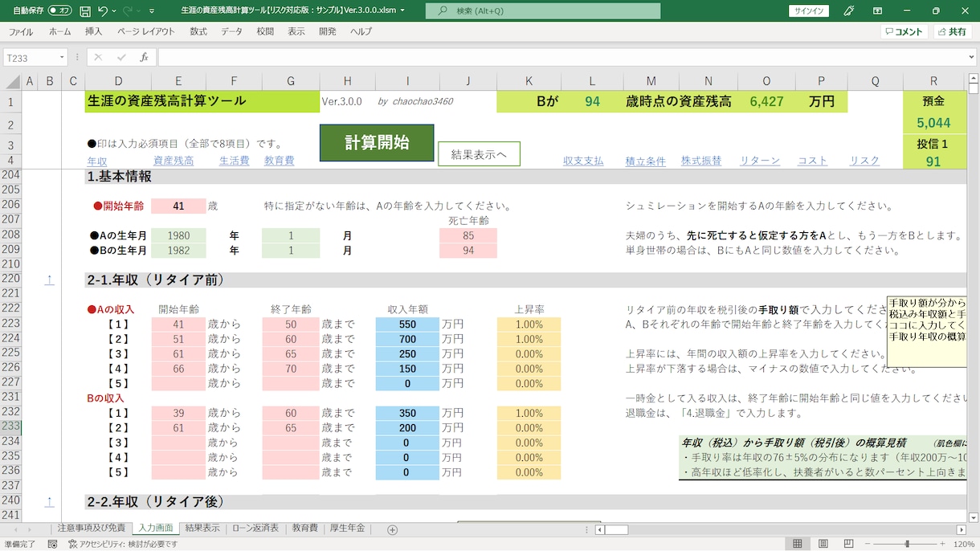Click the 結果表示へ button
980x551 pixels.
(479, 154)
